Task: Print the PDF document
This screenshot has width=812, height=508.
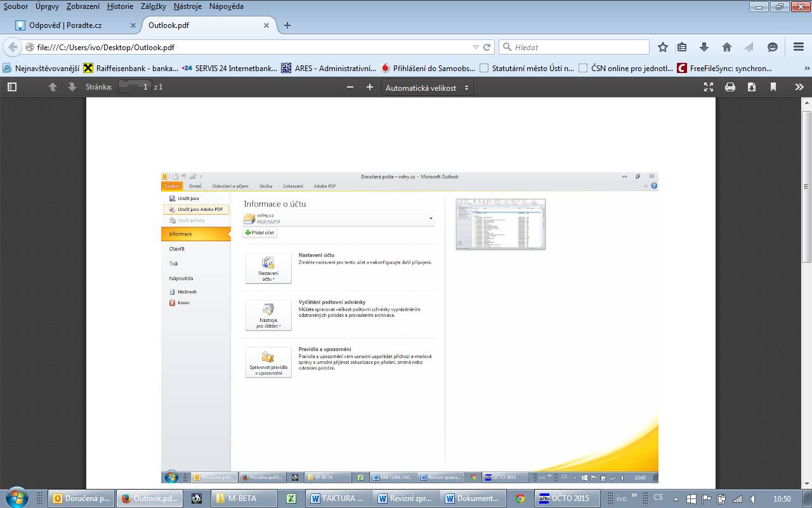Action: [730, 87]
